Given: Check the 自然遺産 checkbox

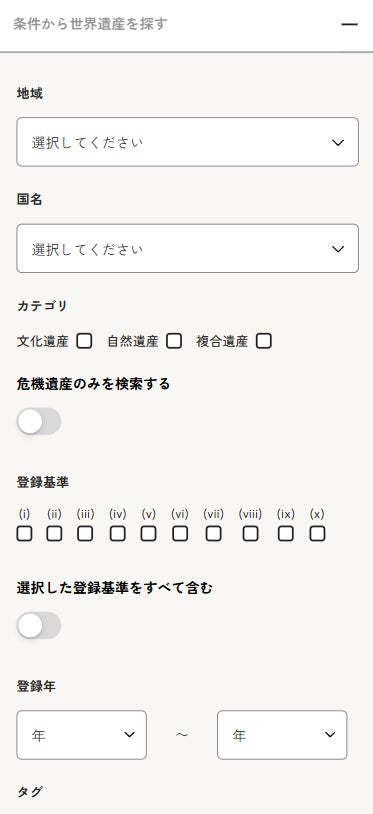Looking at the screenshot, I should (174, 341).
